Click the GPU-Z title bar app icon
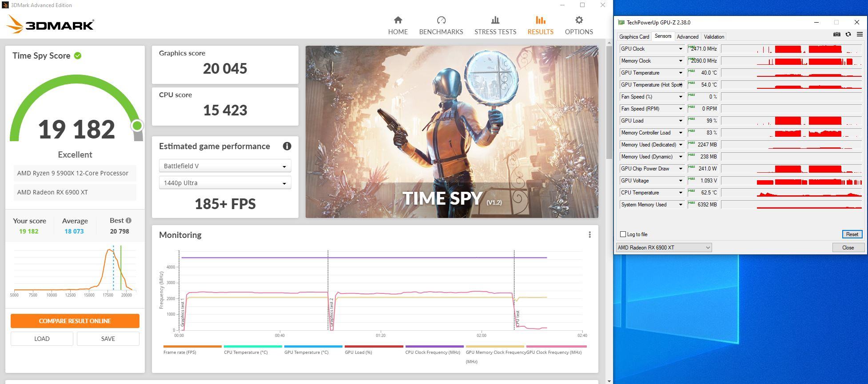This screenshot has height=384, width=868. click(x=621, y=22)
